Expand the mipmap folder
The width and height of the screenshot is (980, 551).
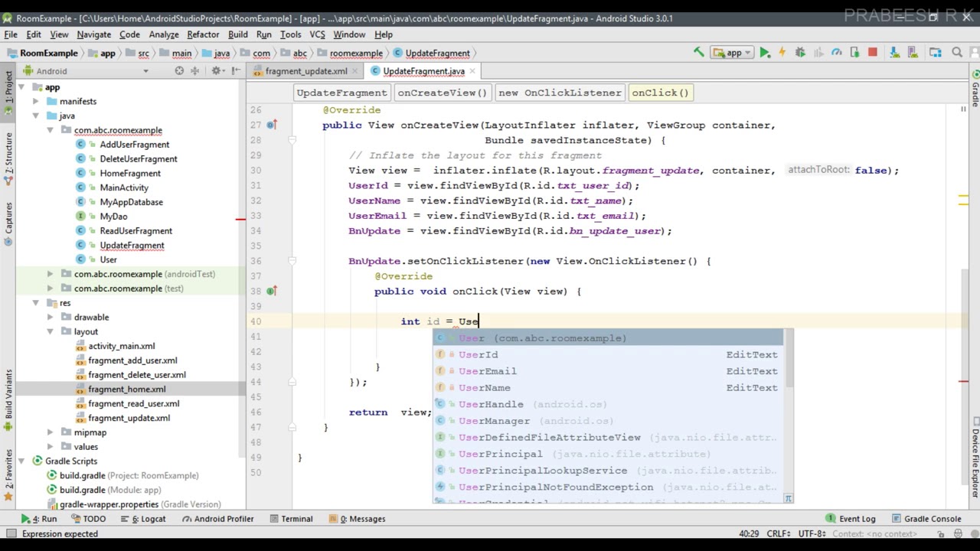click(x=51, y=432)
